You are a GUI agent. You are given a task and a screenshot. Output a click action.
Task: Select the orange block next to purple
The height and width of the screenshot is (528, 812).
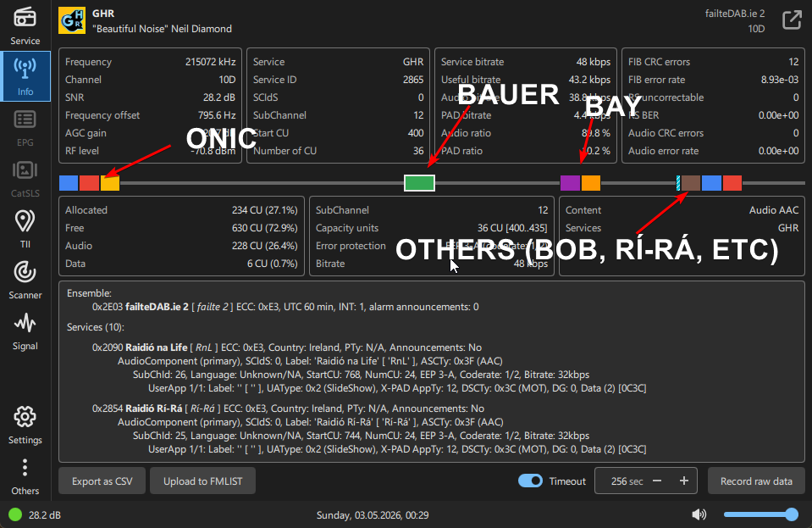coord(591,183)
